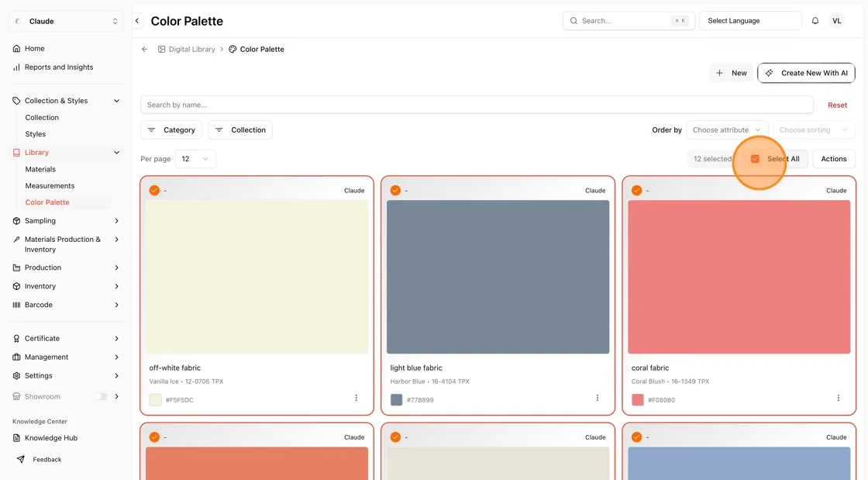
Task: Click the Showroom store icon
Action: [x=16, y=396]
